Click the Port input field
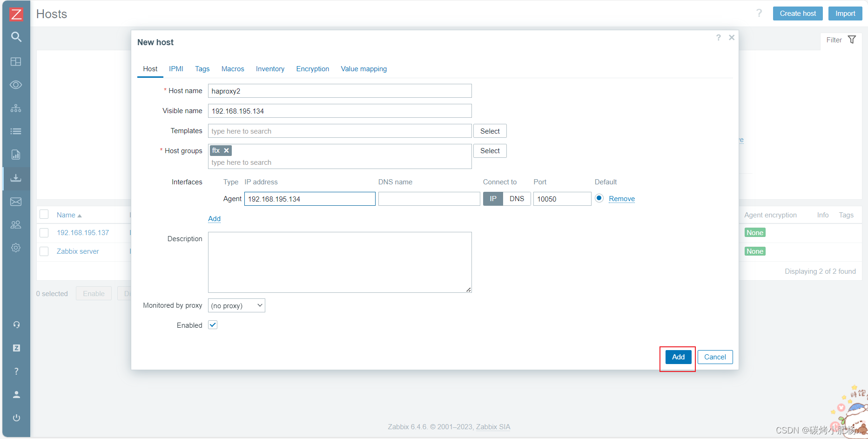868x439 pixels. coord(562,199)
